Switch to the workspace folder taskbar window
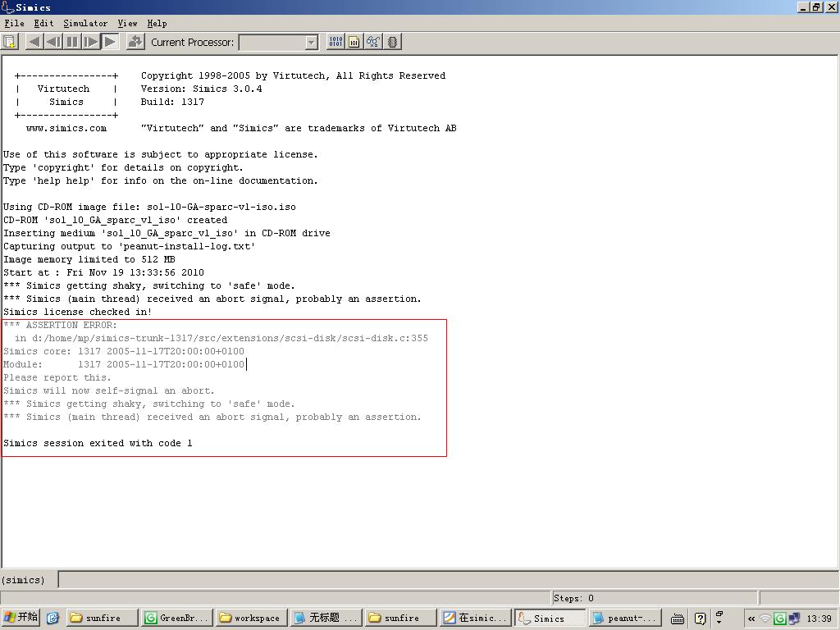 251,619
